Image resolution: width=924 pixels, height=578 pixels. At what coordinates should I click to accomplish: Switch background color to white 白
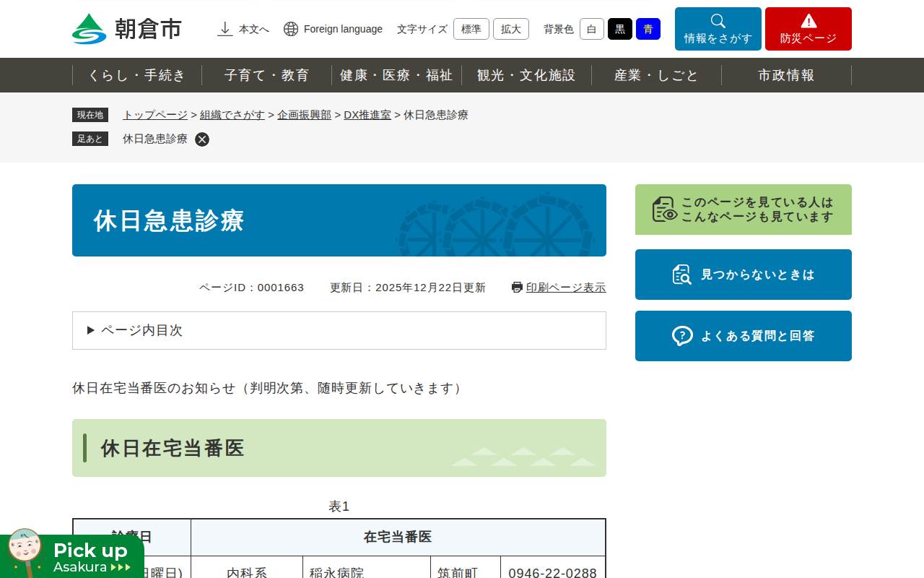(591, 29)
